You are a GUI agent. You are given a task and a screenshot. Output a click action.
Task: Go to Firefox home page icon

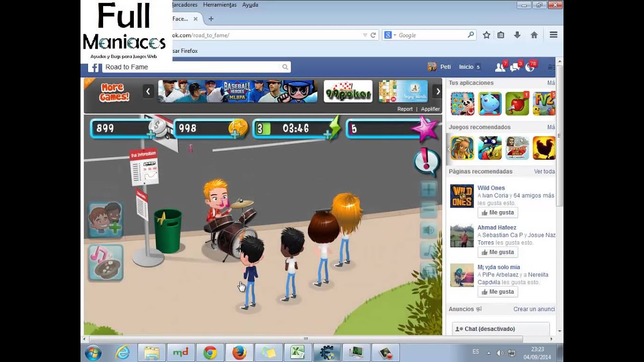point(534,35)
